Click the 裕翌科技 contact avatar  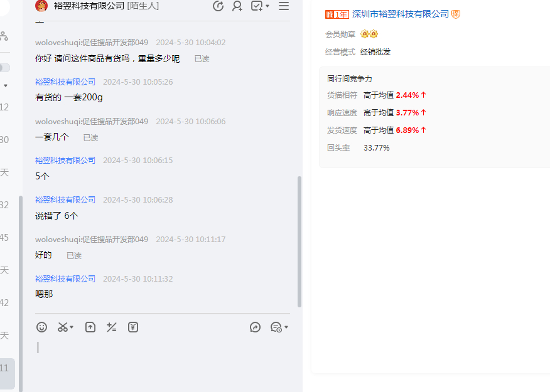point(41,6)
